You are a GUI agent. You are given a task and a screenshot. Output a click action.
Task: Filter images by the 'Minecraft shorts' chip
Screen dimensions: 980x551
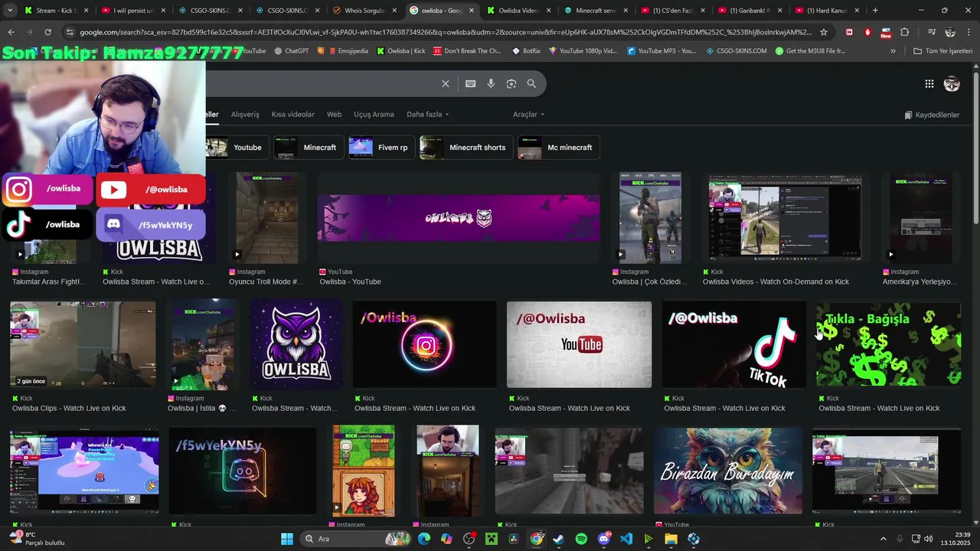pyautogui.click(x=466, y=147)
